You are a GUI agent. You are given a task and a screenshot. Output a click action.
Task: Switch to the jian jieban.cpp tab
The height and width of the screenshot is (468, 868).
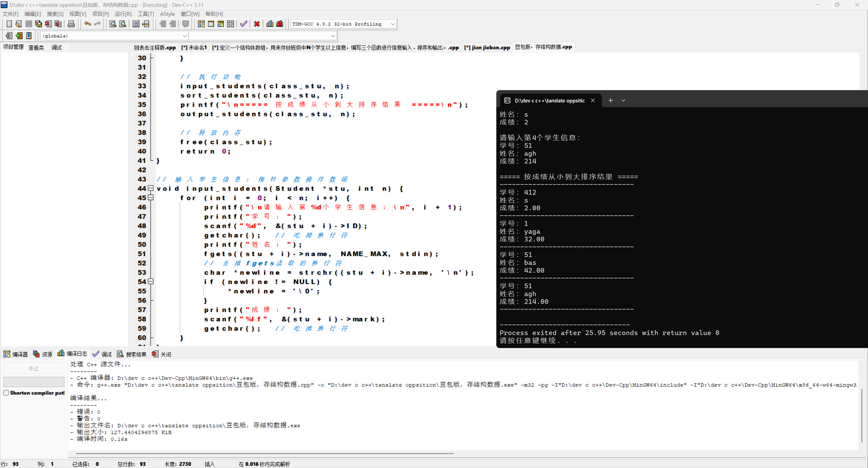pyautogui.click(x=487, y=47)
